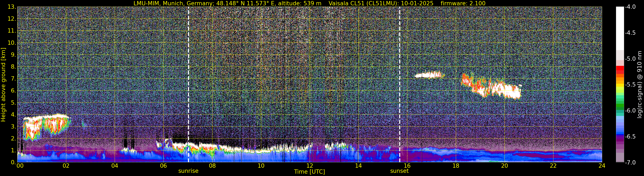Click the 3 km tick on the height axis
This screenshot has height=176, width=644.
pyautogui.click(x=13, y=126)
